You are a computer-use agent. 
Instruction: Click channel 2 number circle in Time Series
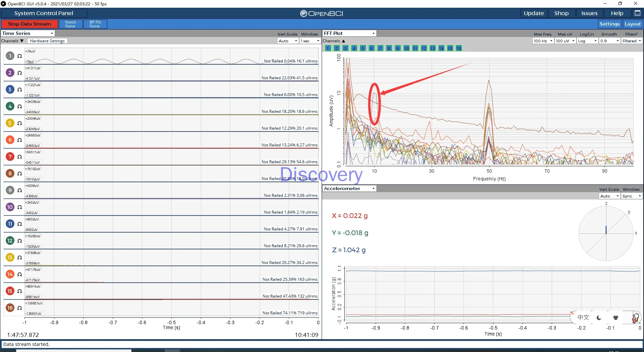coord(10,73)
